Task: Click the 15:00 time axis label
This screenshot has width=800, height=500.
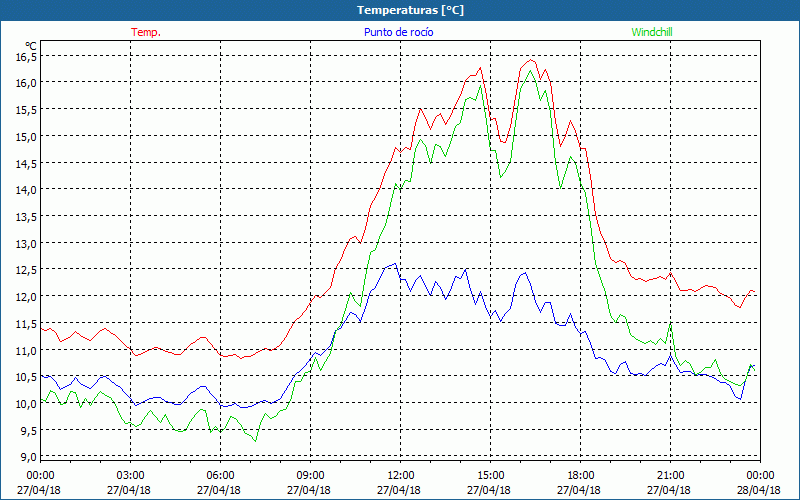Action: 490,475
